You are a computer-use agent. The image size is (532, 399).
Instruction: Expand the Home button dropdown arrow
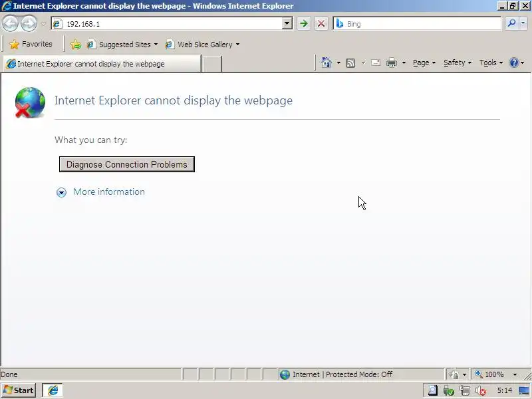click(338, 63)
